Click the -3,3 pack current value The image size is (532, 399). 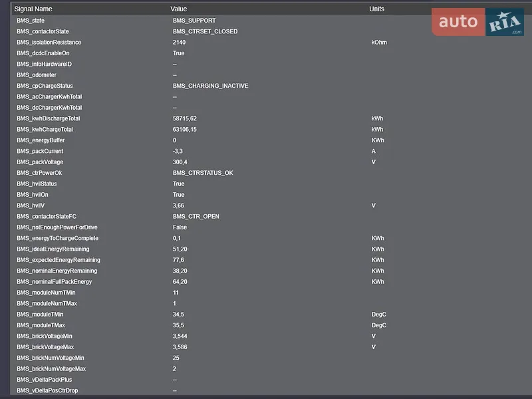[178, 151]
